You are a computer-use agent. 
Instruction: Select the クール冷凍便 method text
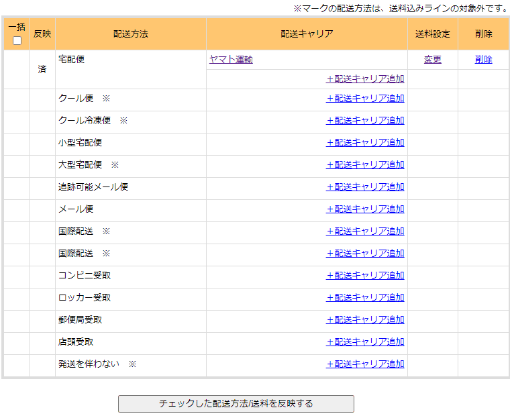coord(85,120)
